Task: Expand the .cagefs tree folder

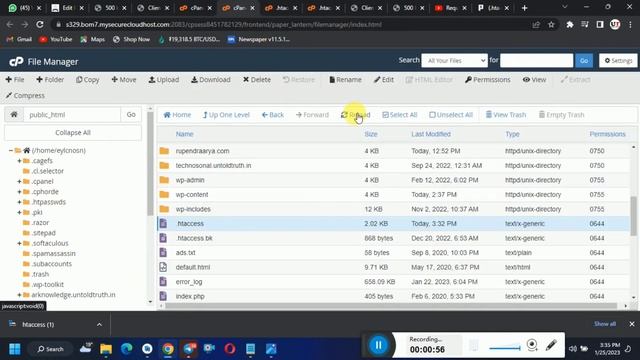Action: pyautogui.click(x=19, y=161)
